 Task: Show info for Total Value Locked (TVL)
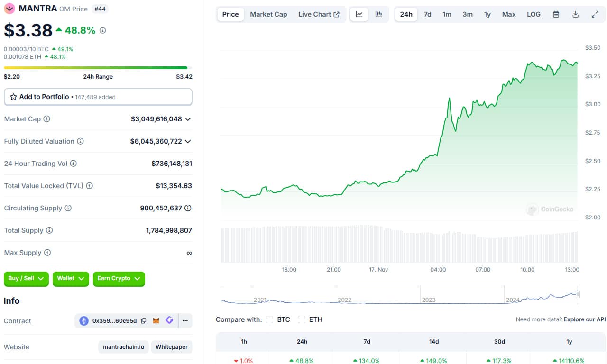pos(90,186)
